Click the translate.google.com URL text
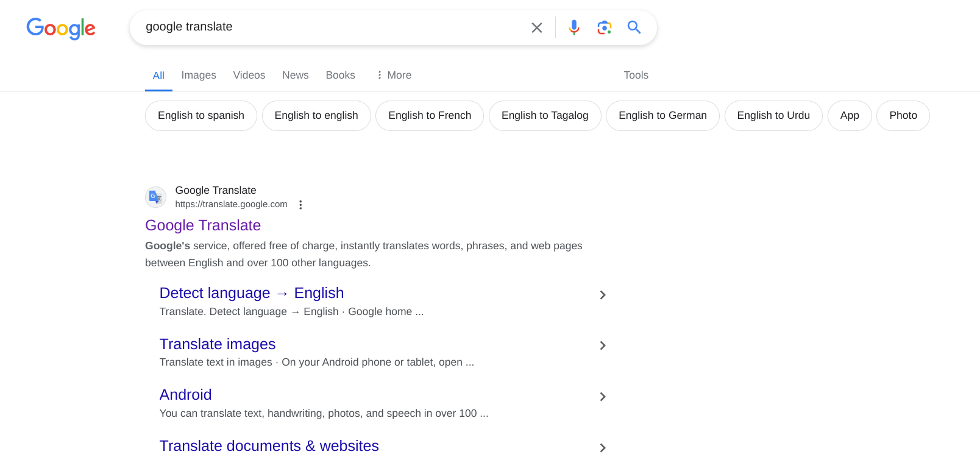The width and height of the screenshot is (980, 457). [x=231, y=204]
